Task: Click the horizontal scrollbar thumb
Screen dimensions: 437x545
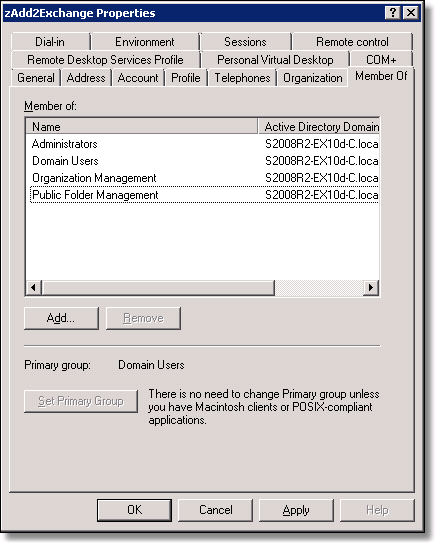Action: coord(158,287)
